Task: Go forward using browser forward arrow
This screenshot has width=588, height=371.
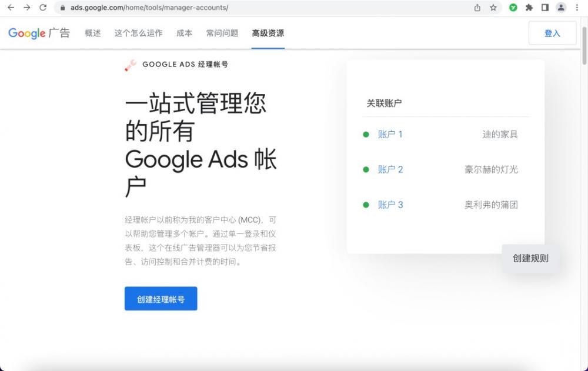Action: click(x=26, y=8)
